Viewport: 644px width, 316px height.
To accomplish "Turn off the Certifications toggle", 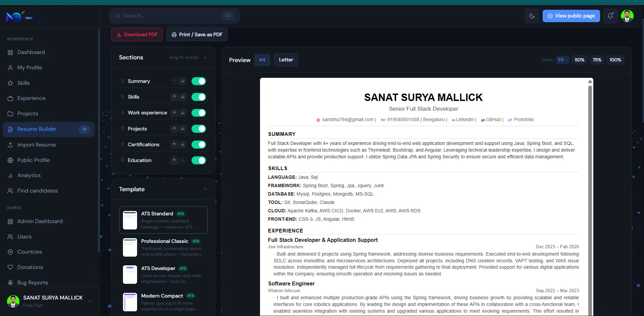I will coord(199,145).
